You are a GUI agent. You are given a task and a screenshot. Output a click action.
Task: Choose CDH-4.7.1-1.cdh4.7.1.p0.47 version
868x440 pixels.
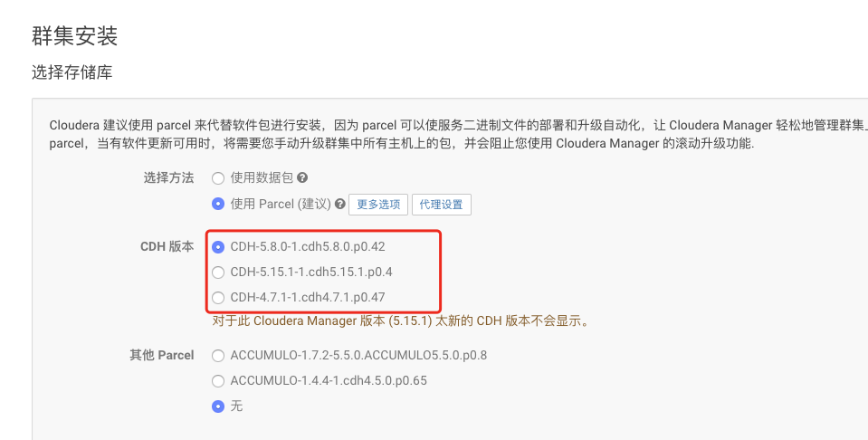[x=218, y=298]
